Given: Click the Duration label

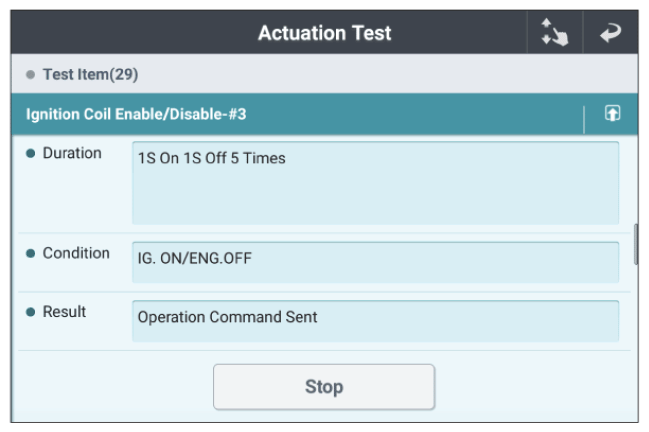Looking at the screenshot, I should coord(72,153).
